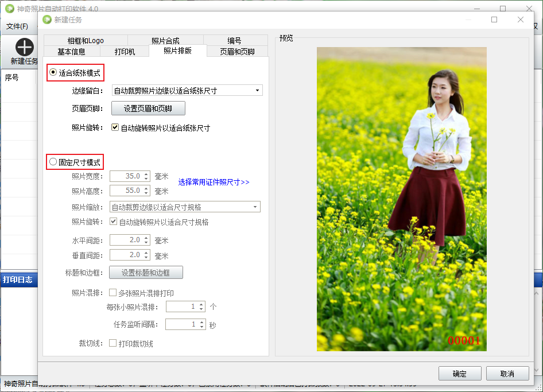The image size is (543, 392).
Task: Switch to the 基本信息 tab
Action: (71, 52)
